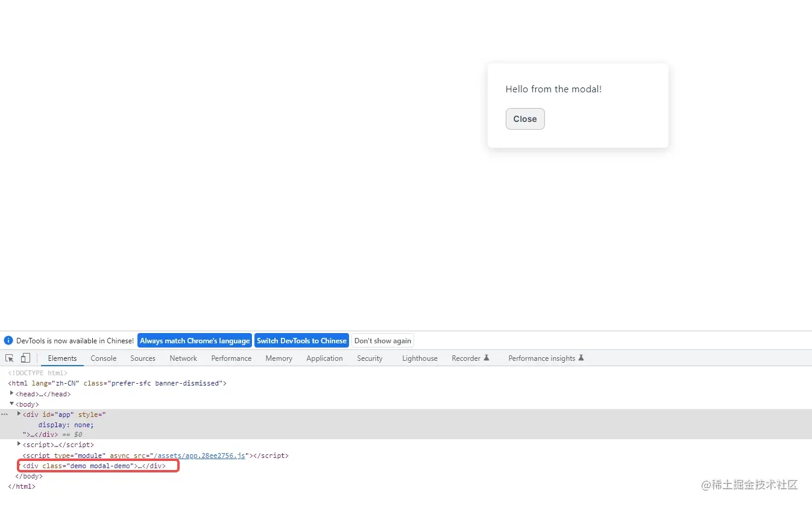Click the ellipsis beside div id="app"
Viewport: 812px width, 505px height.
coord(5,414)
